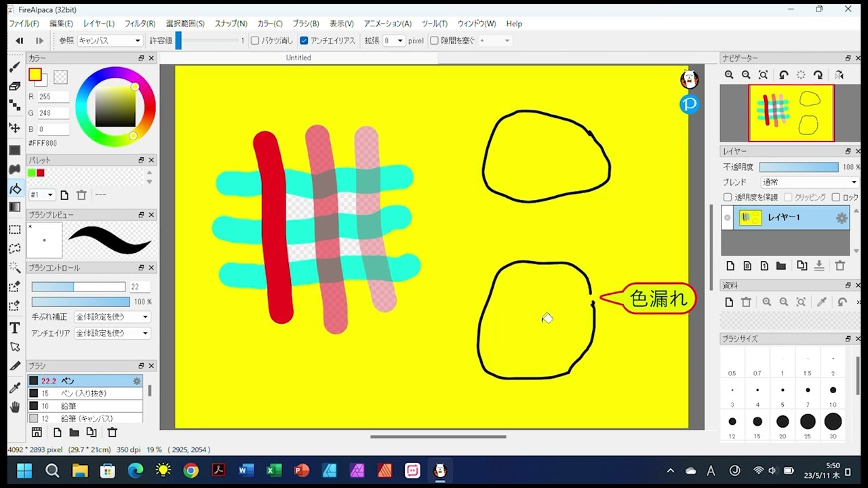The height and width of the screenshot is (488, 868).
Task: Select the Brush tool in left toolbar
Action: point(14,66)
